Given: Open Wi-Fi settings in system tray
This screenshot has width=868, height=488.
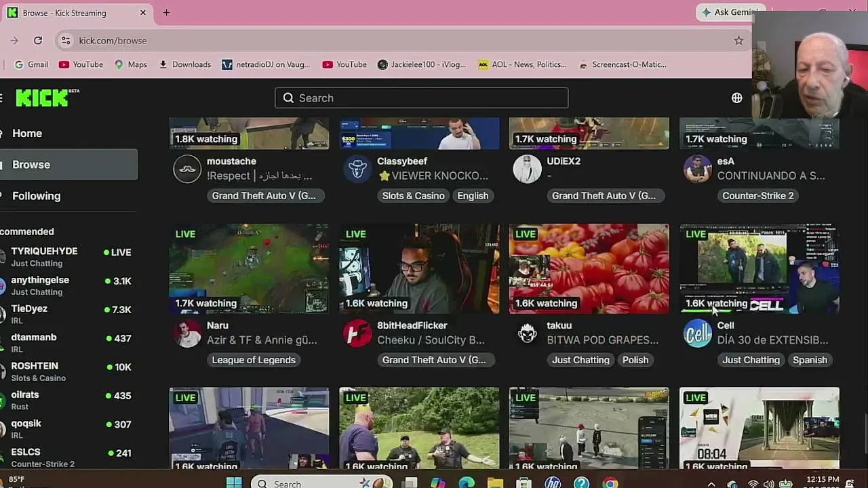Looking at the screenshot, I should pos(752,484).
